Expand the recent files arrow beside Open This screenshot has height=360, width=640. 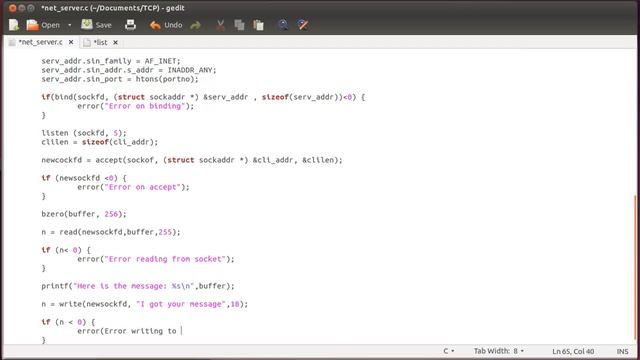[69, 25]
